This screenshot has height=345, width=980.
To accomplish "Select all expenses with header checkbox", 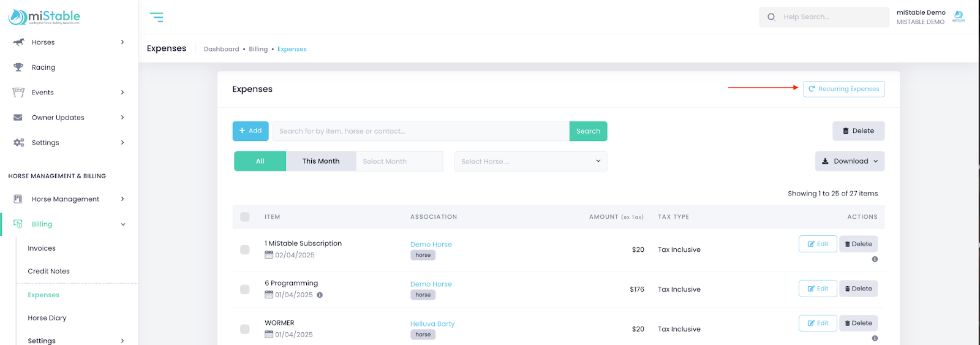I will [x=245, y=217].
